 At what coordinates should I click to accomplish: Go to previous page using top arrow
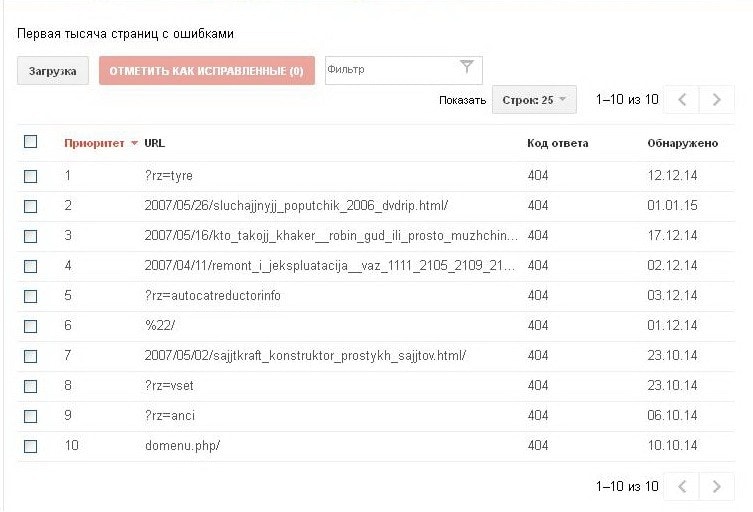[682, 100]
